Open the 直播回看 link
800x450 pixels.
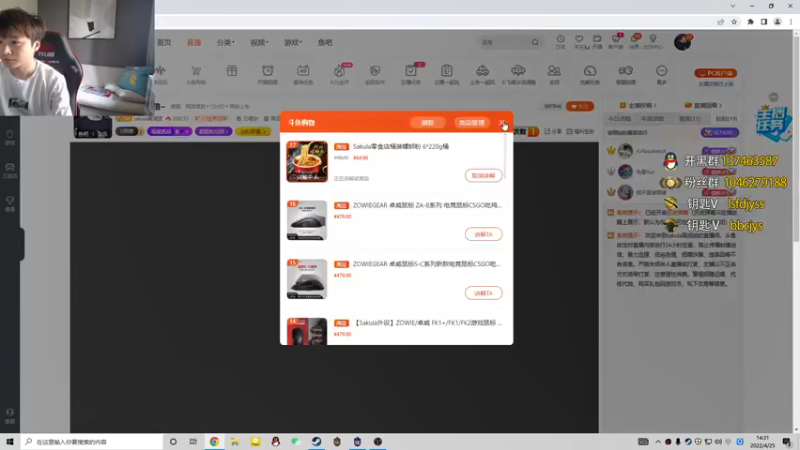[703, 105]
